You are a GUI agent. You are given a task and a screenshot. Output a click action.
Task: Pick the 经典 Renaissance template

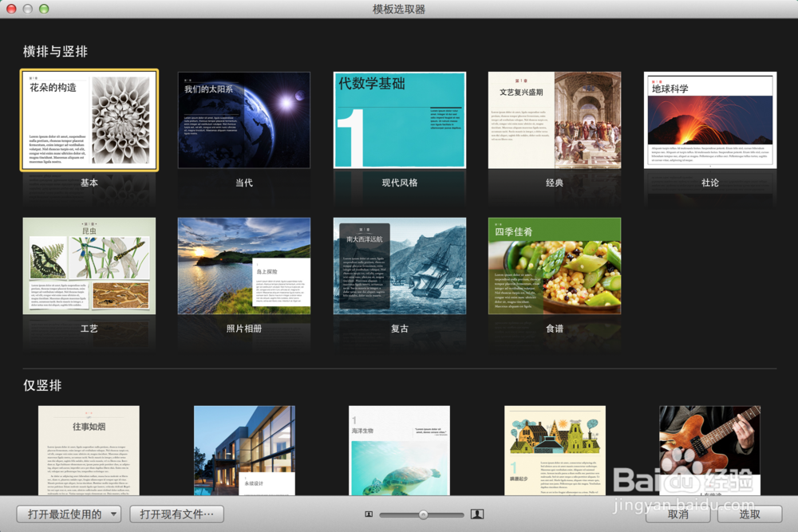(554, 120)
